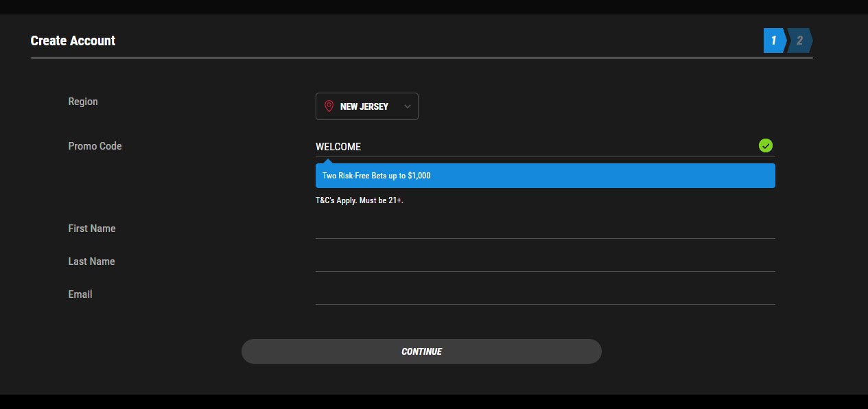Image resolution: width=868 pixels, height=409 pixels.
Task: Click the Two Risk-Free Bets promo banner
Action: click(x=546, y=176)
